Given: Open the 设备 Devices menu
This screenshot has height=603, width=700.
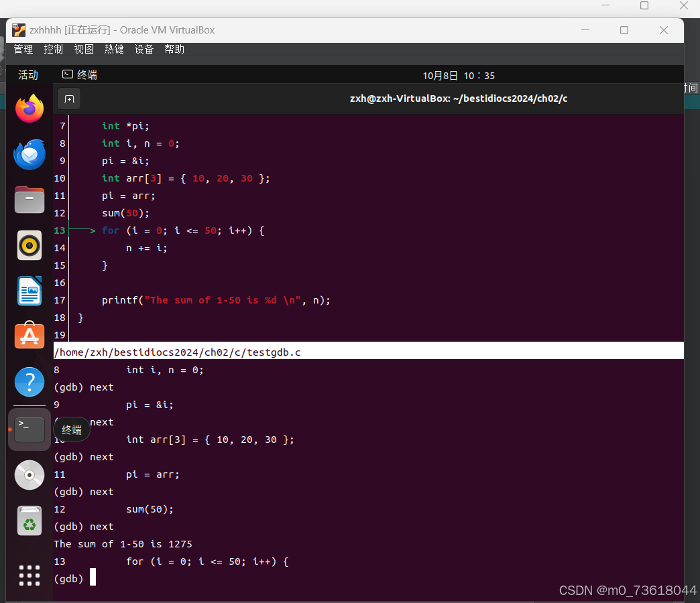Looking at the screenshot, I should [x=143, y=49].
